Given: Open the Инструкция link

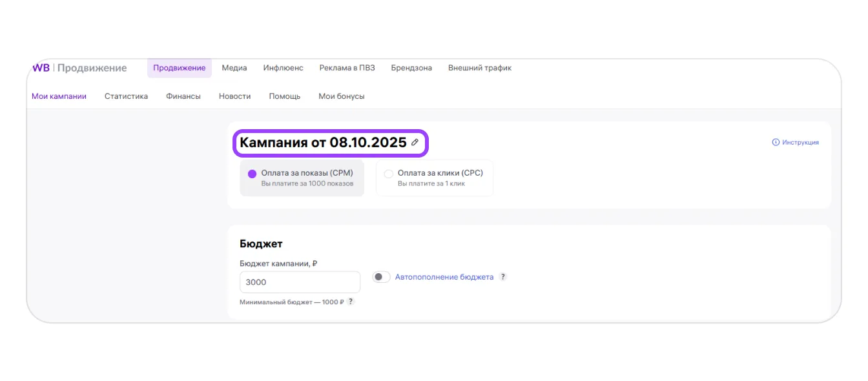Looking at the screenshot, I should 796,142.
